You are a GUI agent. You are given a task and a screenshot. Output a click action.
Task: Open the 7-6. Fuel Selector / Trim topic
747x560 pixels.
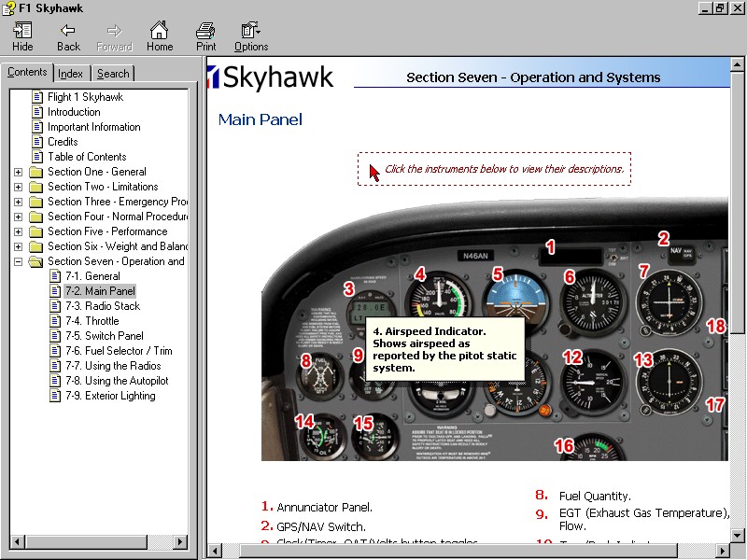pos(119,351)
